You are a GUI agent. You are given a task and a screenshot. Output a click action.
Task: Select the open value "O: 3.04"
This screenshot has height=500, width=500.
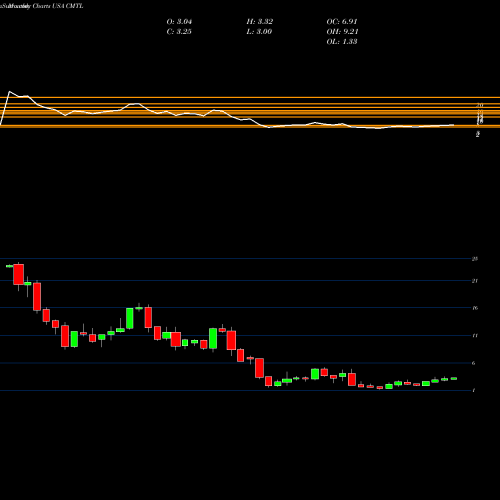pyautogui.click(x=179, y=22)
